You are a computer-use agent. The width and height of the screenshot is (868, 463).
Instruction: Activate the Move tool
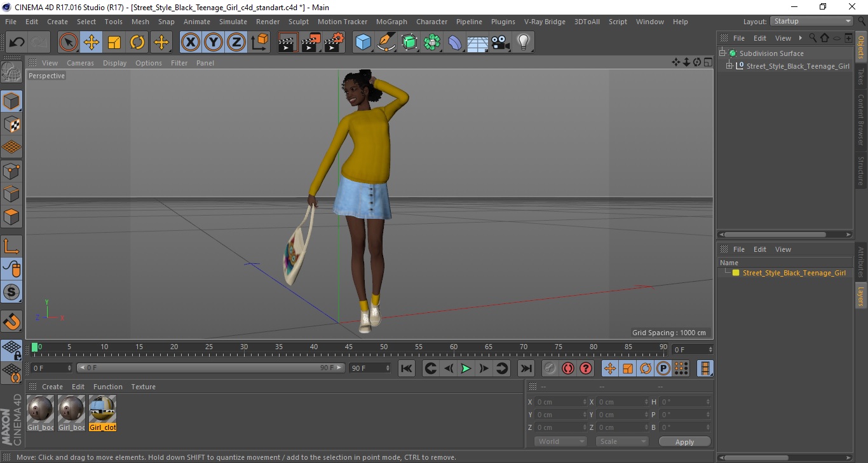92,43
